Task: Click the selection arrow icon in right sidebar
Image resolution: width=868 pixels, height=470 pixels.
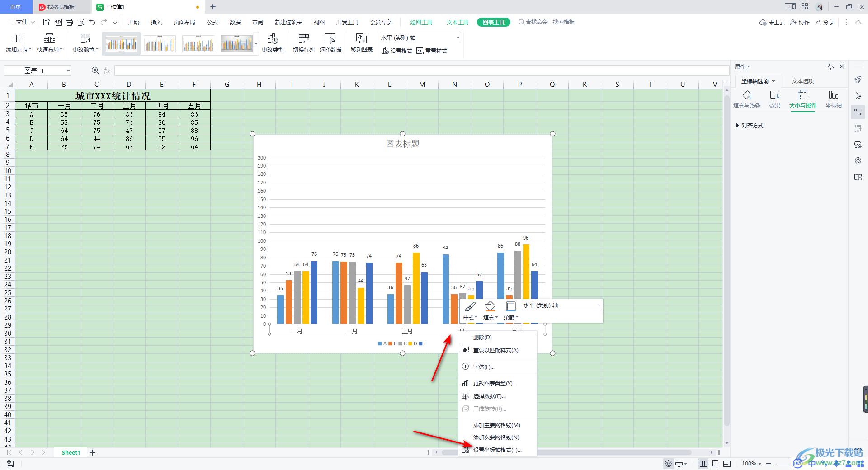Action: (858, 96)
